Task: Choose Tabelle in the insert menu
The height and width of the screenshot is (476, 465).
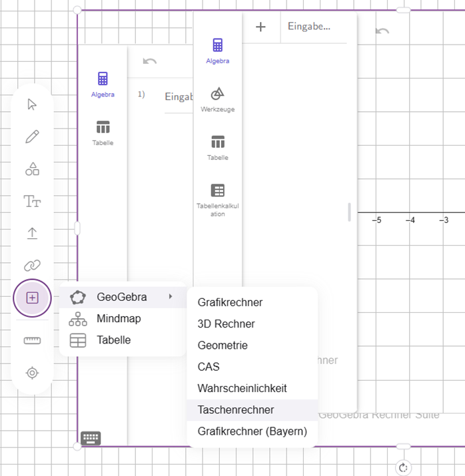Action: [x=123, y=340]
